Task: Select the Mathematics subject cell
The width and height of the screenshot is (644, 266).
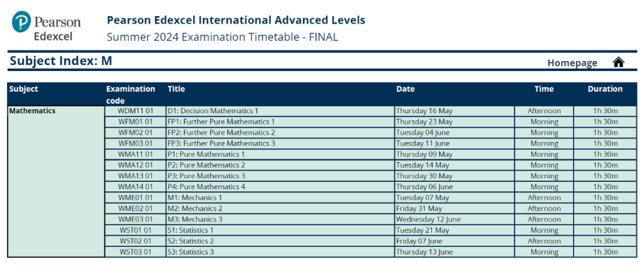Action: (56, 181)
